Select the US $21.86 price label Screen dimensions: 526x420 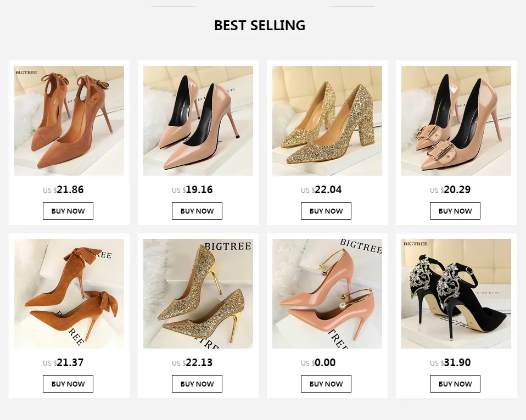coord(63,190)
